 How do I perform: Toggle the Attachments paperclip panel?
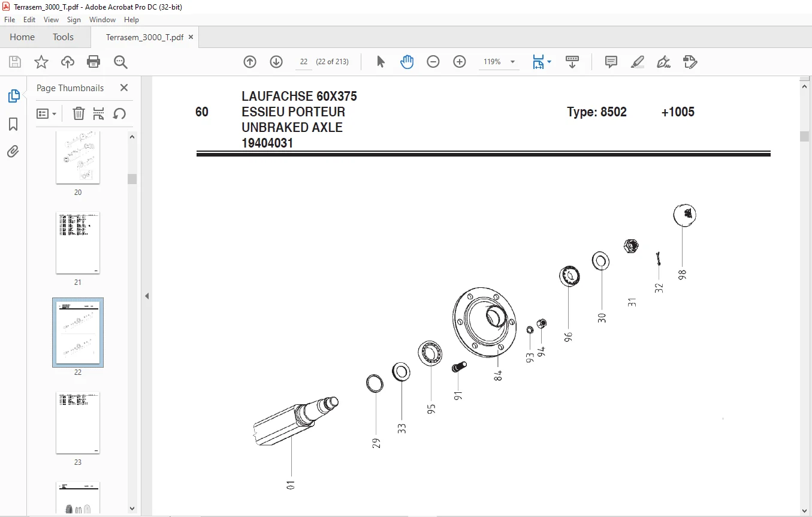13,151
